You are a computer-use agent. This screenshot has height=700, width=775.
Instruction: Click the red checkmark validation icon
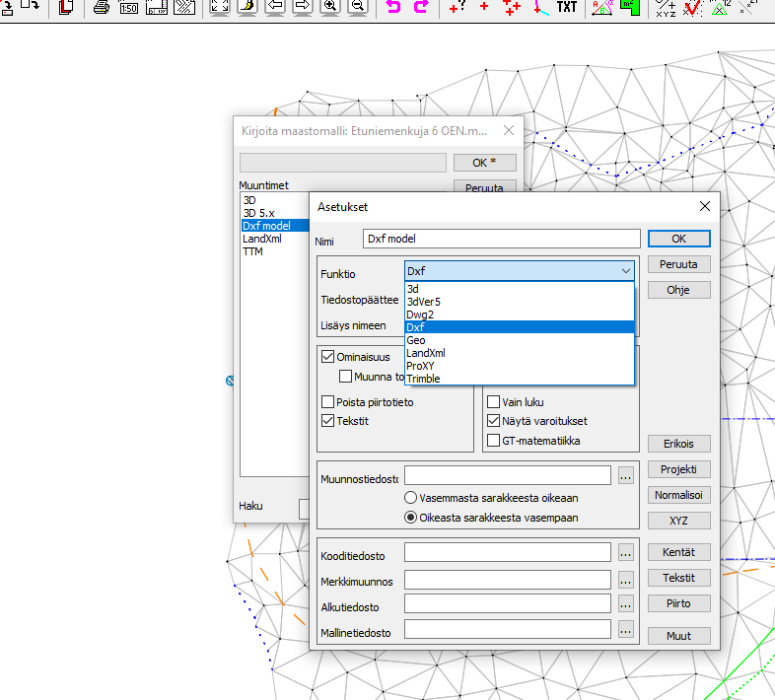(692, 8)
